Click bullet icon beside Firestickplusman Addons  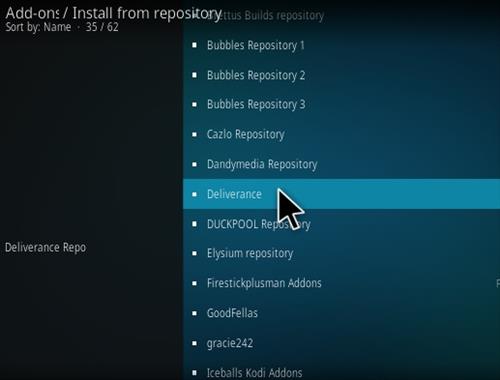(x=194, y=283)
